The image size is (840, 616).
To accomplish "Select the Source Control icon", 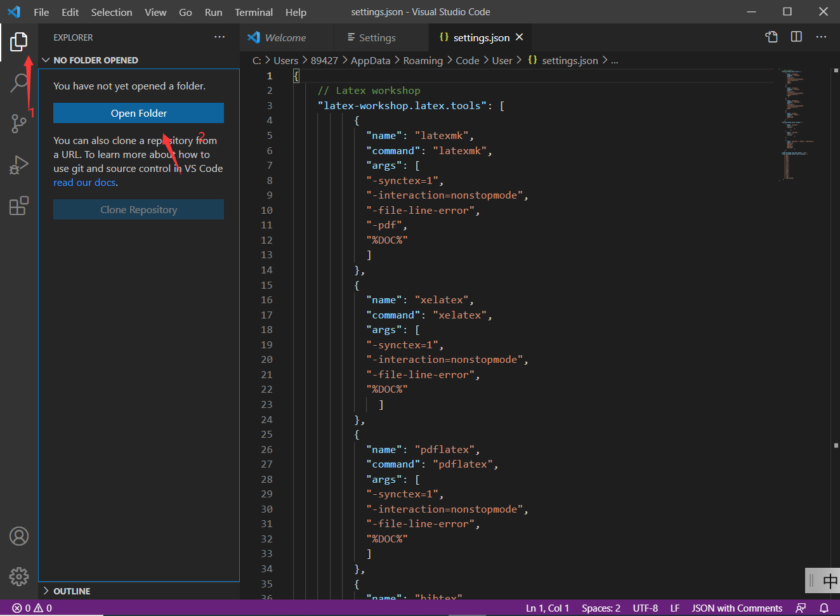I will point(19,124).
